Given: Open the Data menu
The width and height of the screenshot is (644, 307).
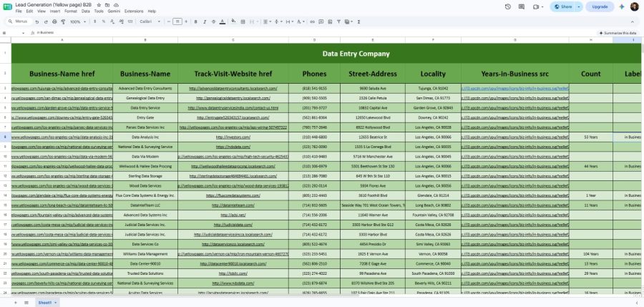Looking at the screenshot, I should pyautogui.click(x=85, y=11).
